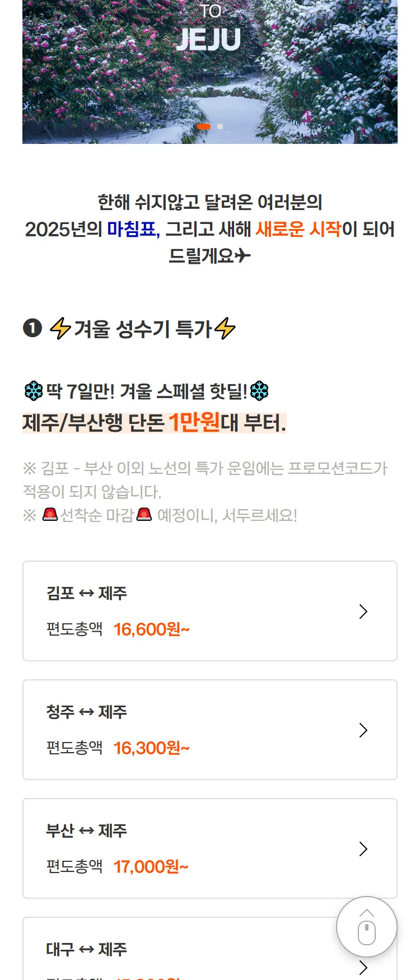Expand the 청주 ↔ 제주 card arrow
The height and width of the screenshot is (980, 420).
[x=363, y=730]
